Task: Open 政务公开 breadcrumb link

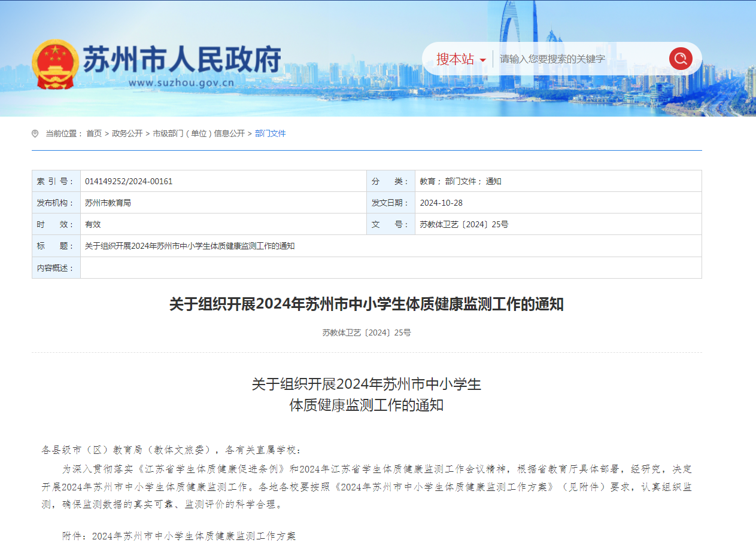Action: coord(127,133)
